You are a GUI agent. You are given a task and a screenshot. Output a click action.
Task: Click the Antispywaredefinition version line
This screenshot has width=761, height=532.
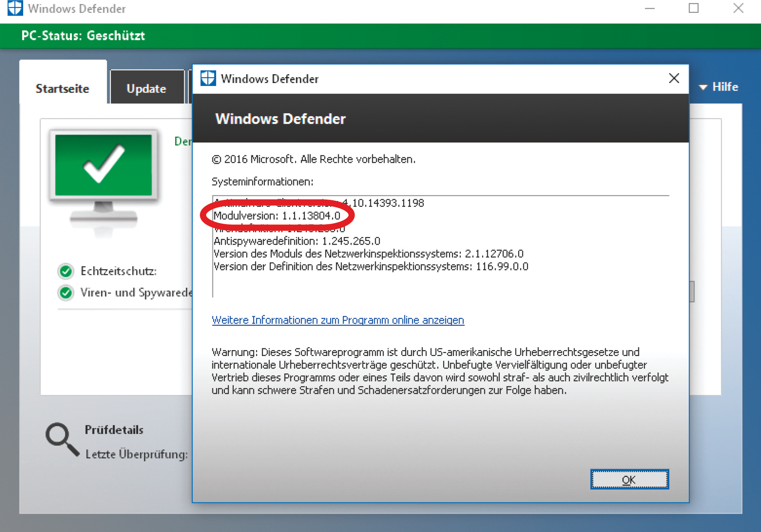coord(297,241)
